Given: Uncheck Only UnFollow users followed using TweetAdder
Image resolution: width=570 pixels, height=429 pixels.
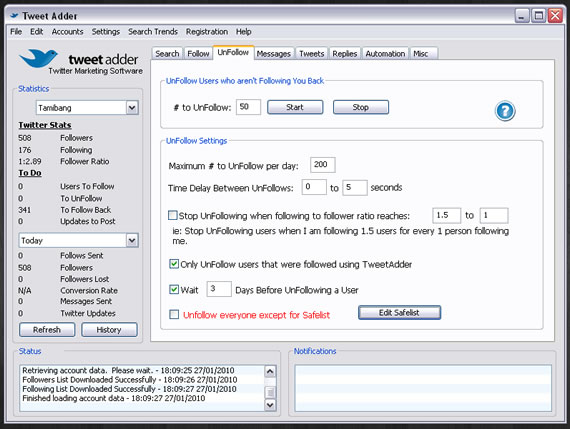Looking at the screenshot, I should tap(174, 264).
